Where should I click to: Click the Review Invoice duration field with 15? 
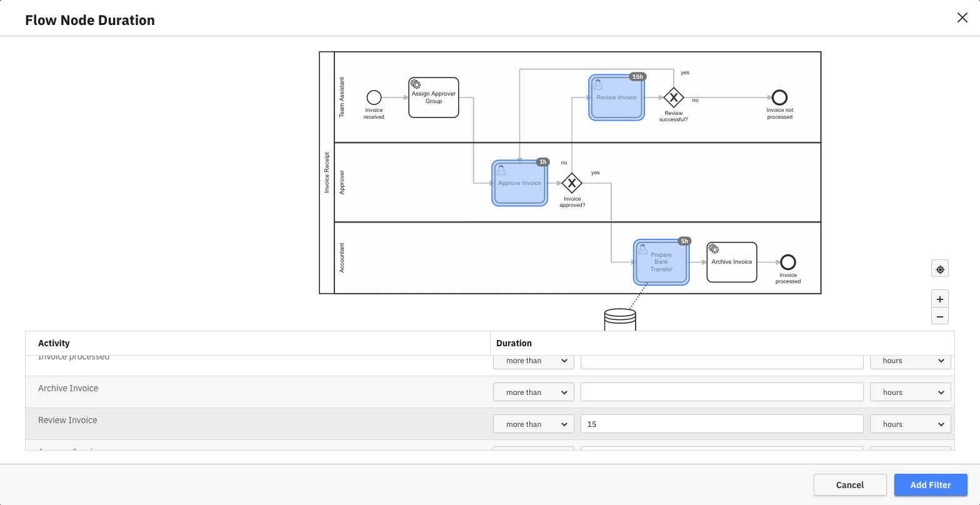[721, 424]
